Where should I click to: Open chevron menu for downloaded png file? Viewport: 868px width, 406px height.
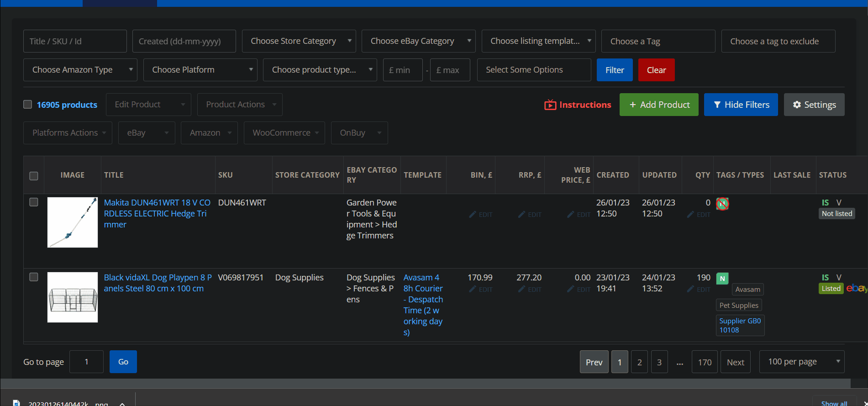pyautogui.click(x=122, y=404)
